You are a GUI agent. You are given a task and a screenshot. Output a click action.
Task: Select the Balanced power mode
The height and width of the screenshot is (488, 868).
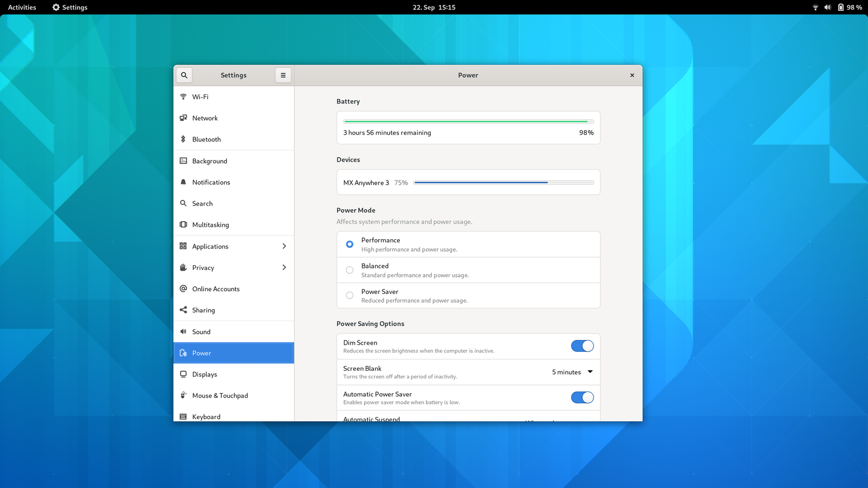(349, 269)
